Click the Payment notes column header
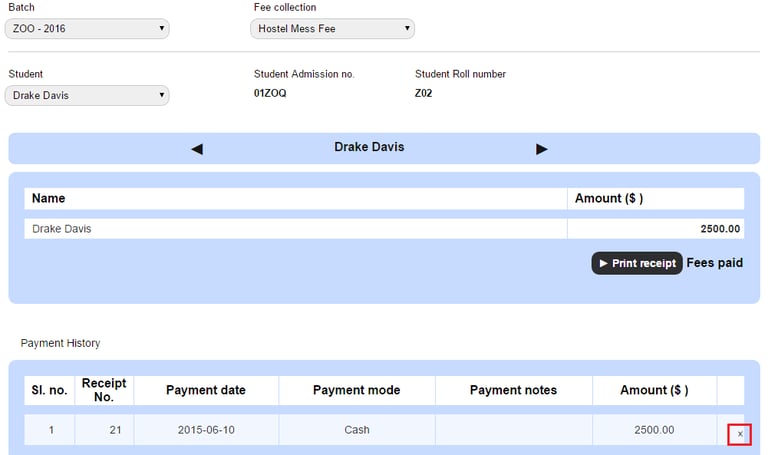This screenshot has width=768, height=455. point(513,390)
